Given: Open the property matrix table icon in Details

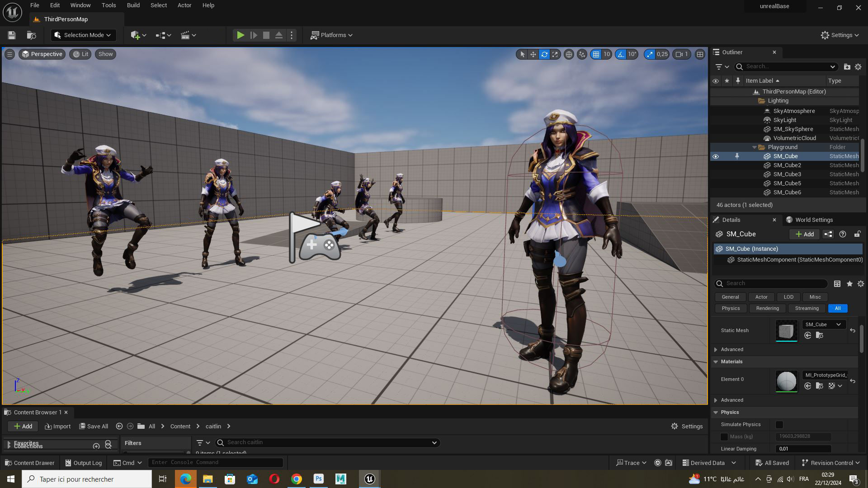Looking at the screenshot, I should pyautogui.click(x=837, y=284).
